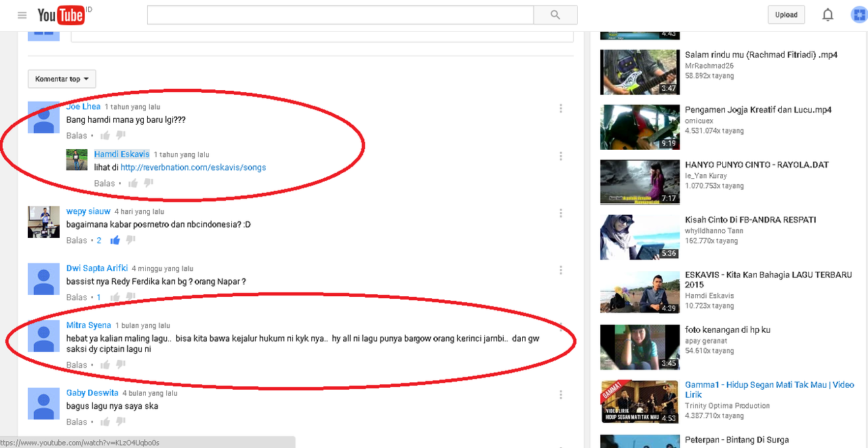Open the options menu on Hamdi Eskavis's reply
The image size is (868, 448).
pos(561,156)
